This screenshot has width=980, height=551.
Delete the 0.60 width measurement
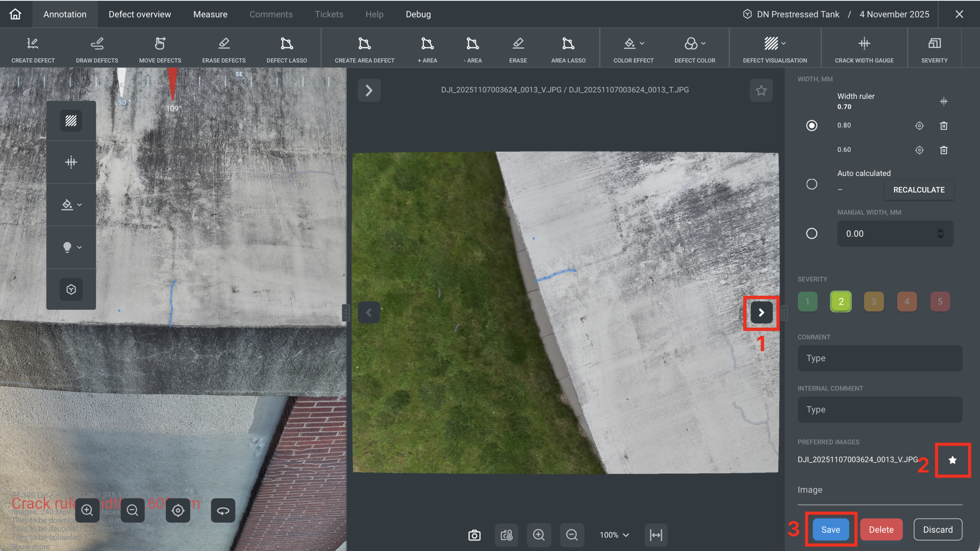944,150
